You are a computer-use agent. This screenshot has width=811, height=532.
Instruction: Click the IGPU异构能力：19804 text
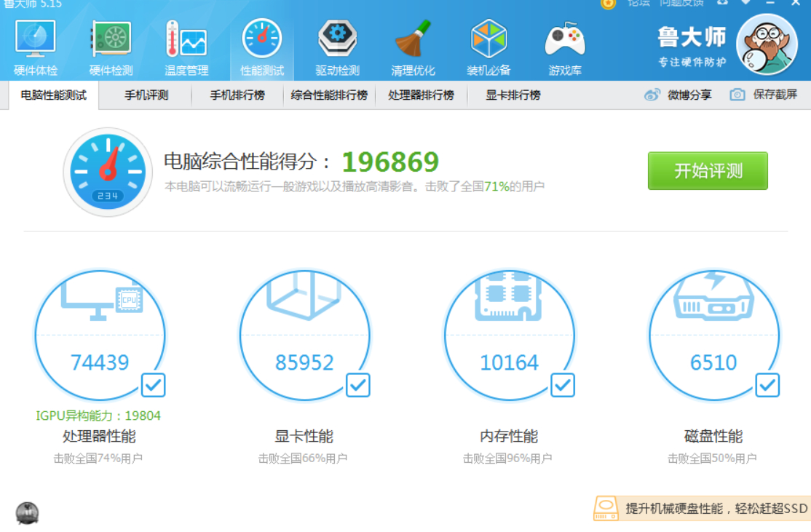[x=98, y=416]
